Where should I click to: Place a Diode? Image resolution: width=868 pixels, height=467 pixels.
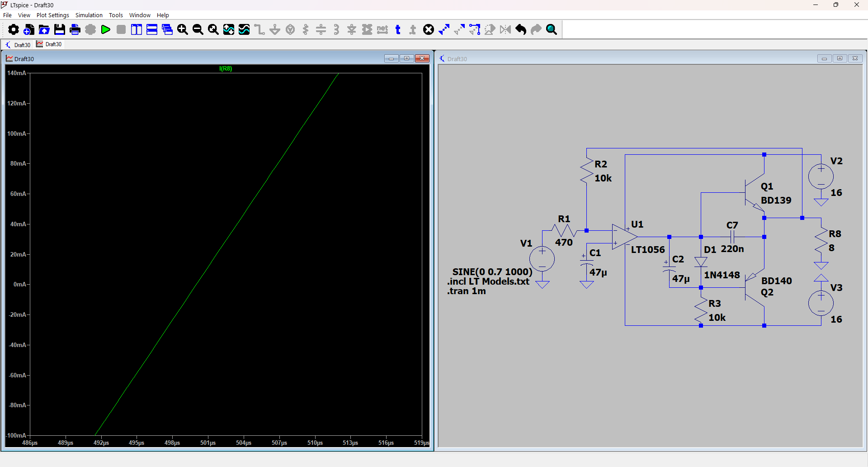tap(352, 30)
